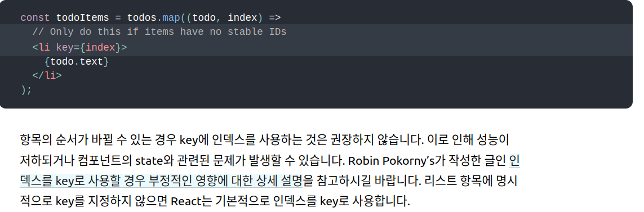Click the 'todos' identifier before .map
644x212 pixels.
tap(141, 18)
